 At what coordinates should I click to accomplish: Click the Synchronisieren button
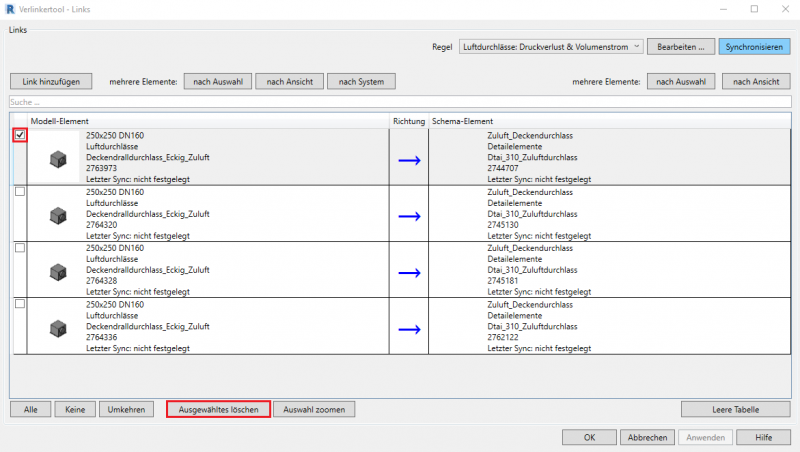click(x=754, y=47)
